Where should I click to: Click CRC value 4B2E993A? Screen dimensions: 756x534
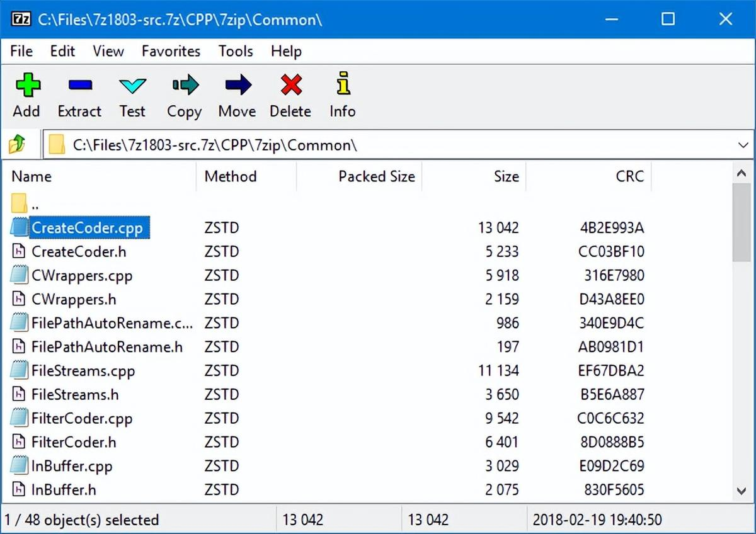click(x=612, y=227)
